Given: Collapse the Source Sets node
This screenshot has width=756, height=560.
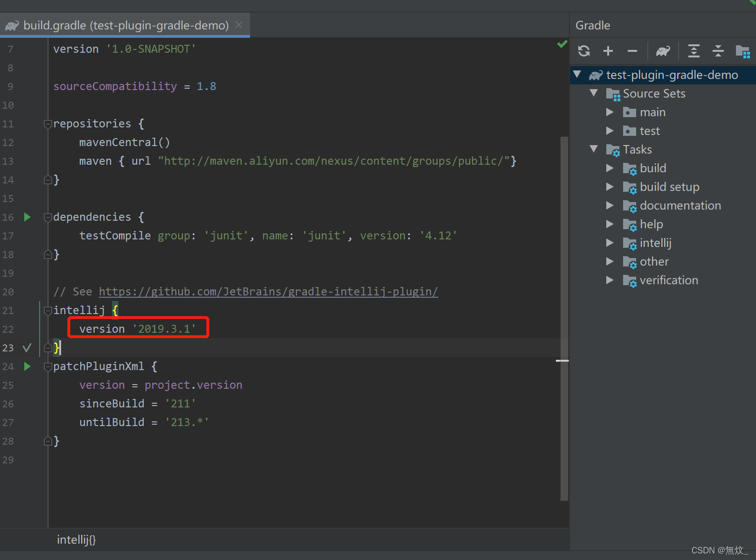Looking at the screenshot, I should pyautogui.click(x=594, y=93).
